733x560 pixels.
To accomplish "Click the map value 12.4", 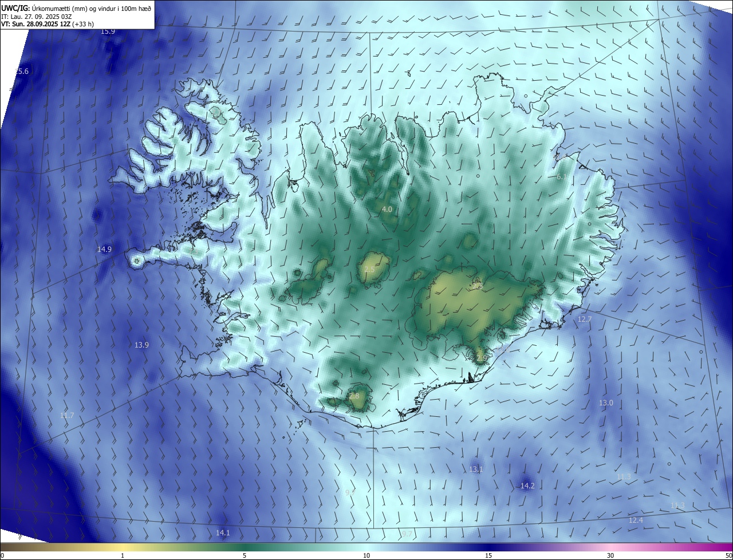I will (636, 520).
